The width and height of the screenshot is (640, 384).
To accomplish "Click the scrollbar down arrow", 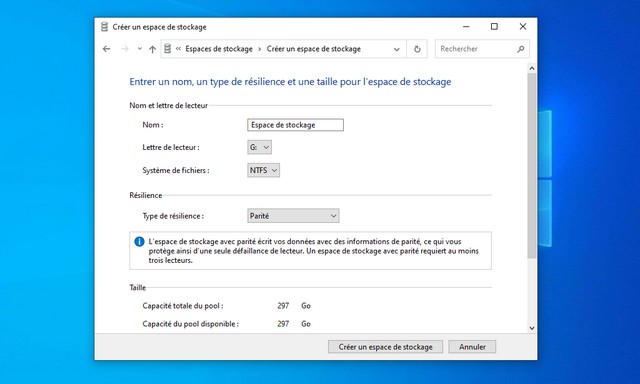I will click(532, 328).
